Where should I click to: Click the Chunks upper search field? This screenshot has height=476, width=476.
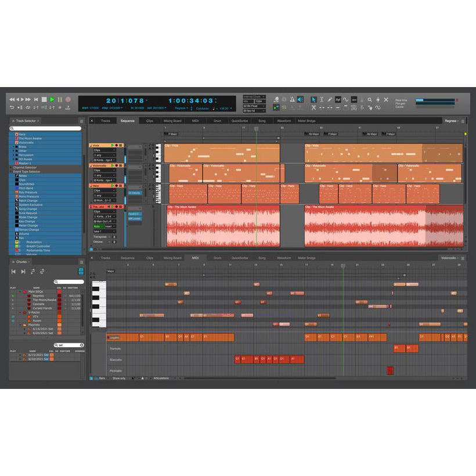pyautogui.click(x=69, y=282)
